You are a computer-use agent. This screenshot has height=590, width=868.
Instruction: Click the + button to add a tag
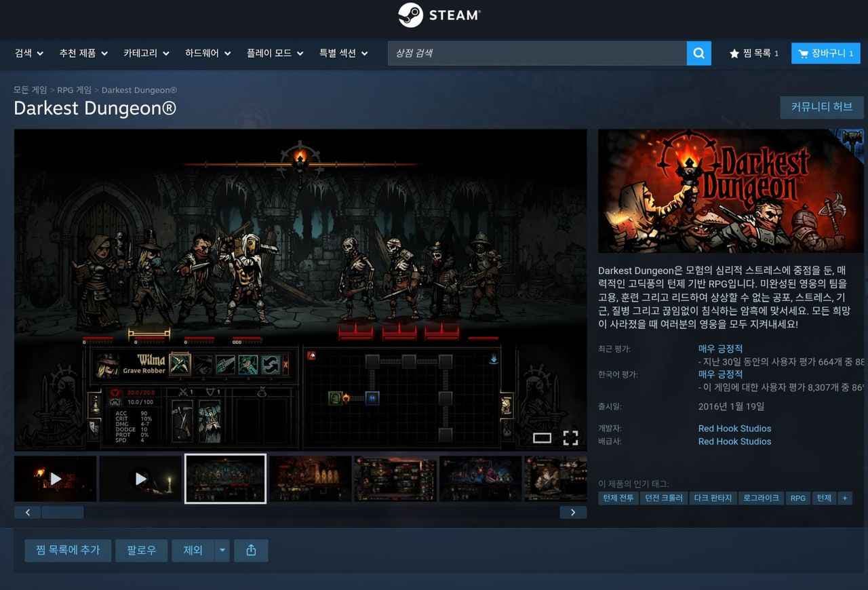point(844,498)
